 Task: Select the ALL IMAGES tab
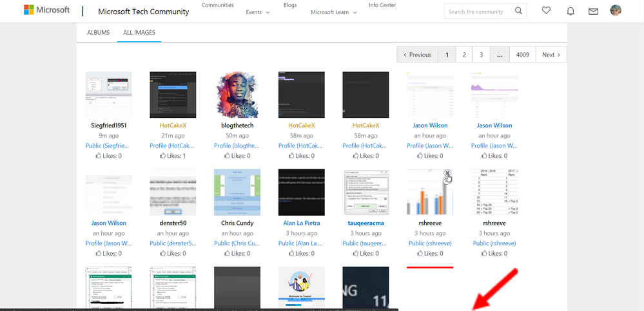pyautogui.click(x=139, y=32)
